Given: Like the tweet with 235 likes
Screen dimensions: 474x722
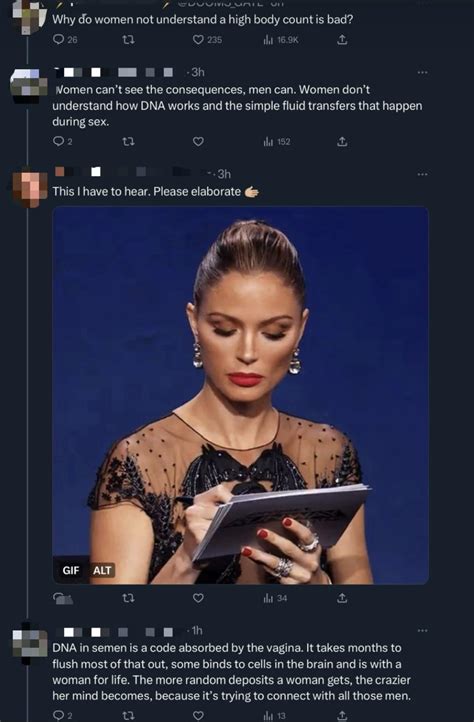Looking at the screenshot, I should pos(207,40).
